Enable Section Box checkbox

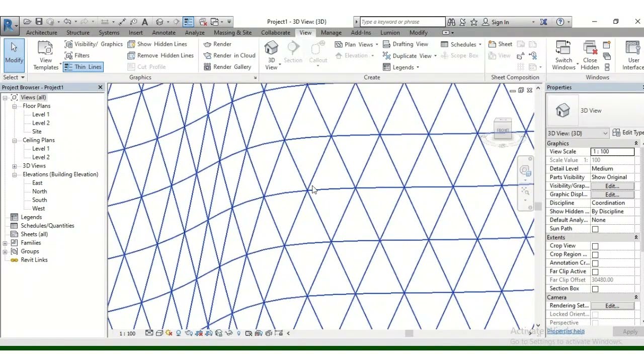595,289
